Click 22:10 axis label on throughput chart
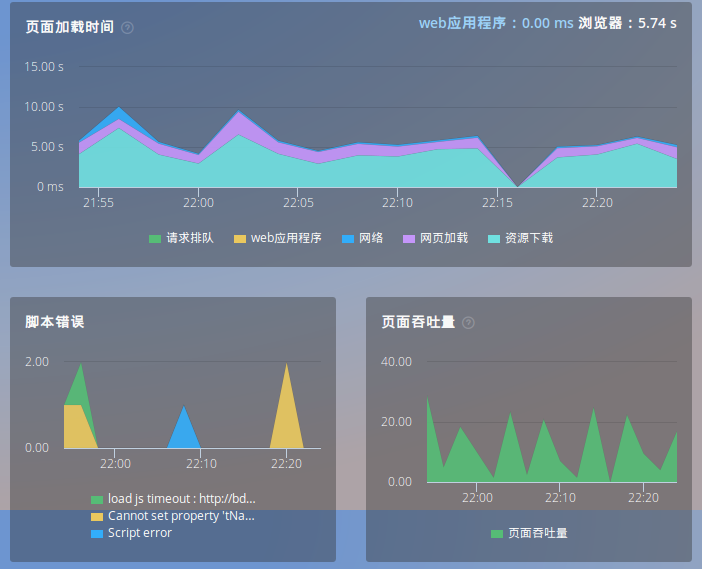702x569 pixels. tap(560, 497)
